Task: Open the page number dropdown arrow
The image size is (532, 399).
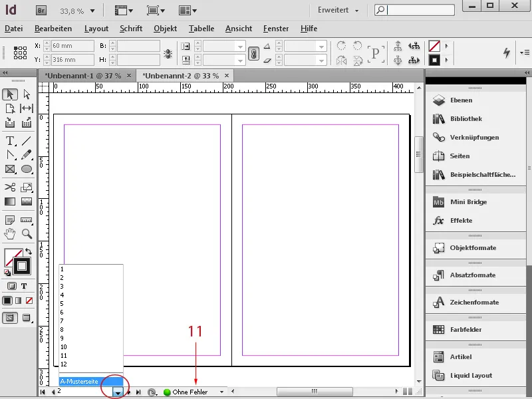Action: point(118,392)
